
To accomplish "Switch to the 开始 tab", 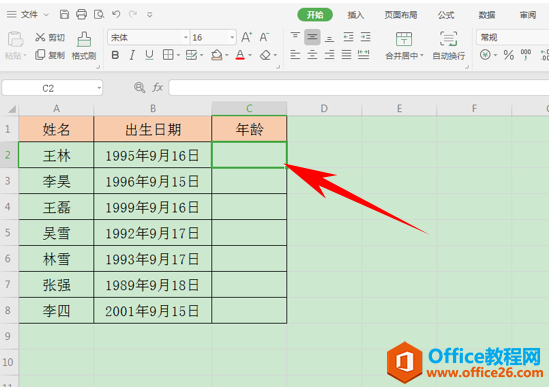I will (x=315, y=15).
